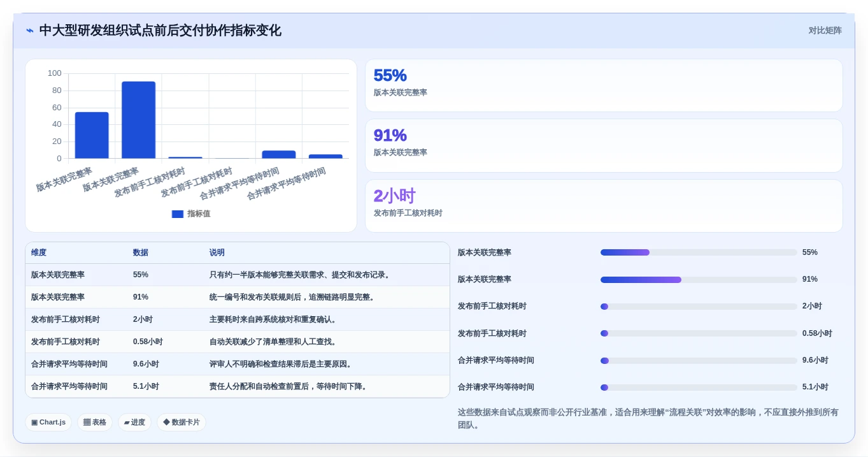Click the table cell 55% in the 数据 column
Image resolution: width=868 pixels, height=457 pixels.
[141, 275]
